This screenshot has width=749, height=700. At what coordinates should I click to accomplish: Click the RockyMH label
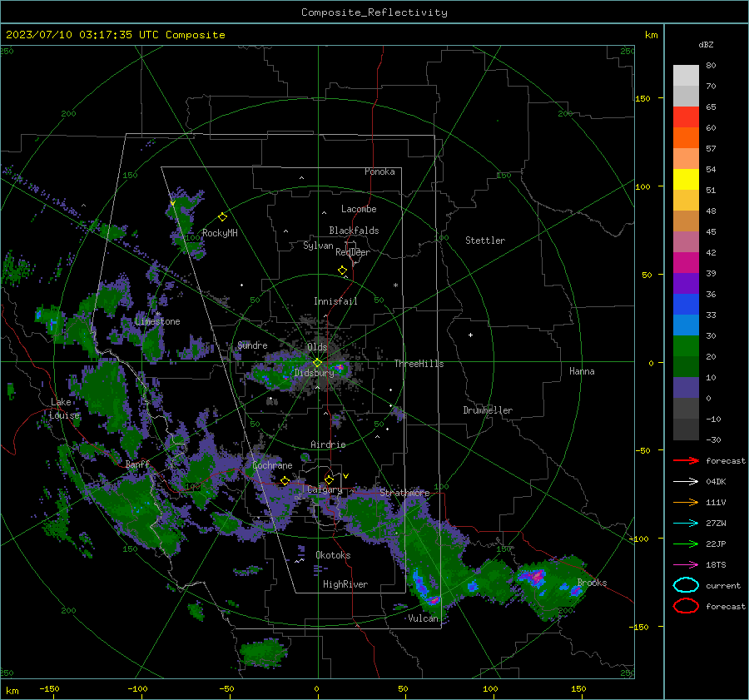coord(220,233)
